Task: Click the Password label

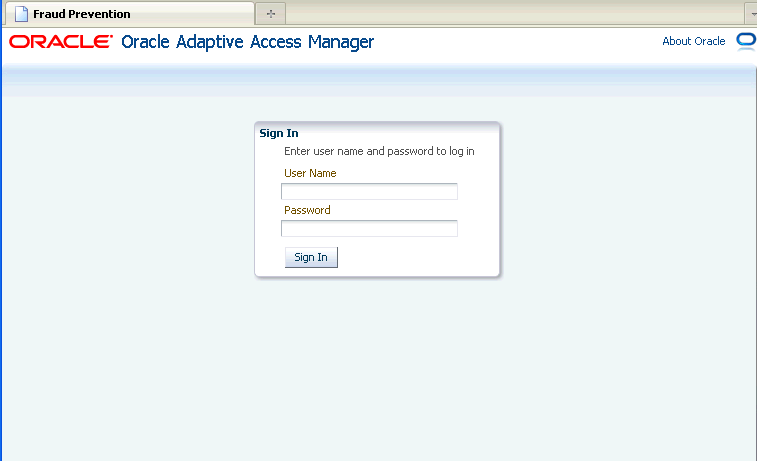Action: pos(307,210)
